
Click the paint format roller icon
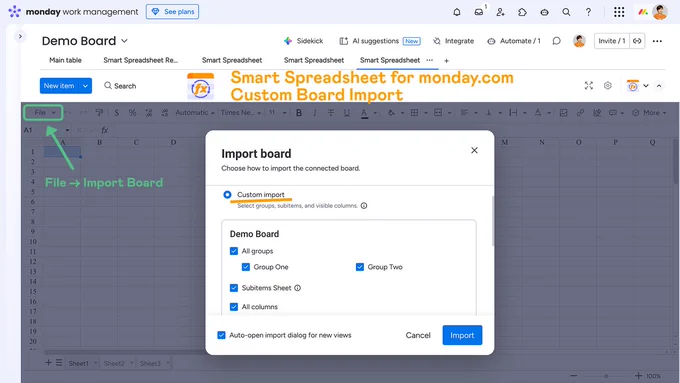coord(99,113)
